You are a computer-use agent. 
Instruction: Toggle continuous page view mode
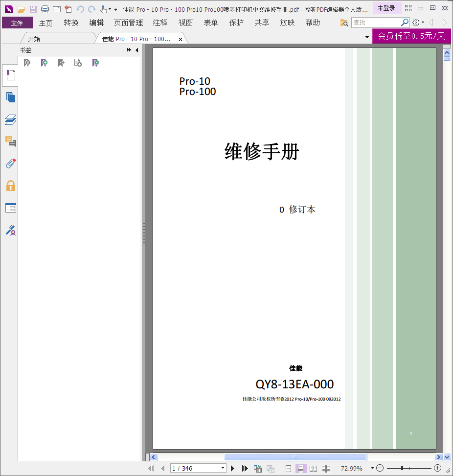pyautogui.click(x=300, y=469)
